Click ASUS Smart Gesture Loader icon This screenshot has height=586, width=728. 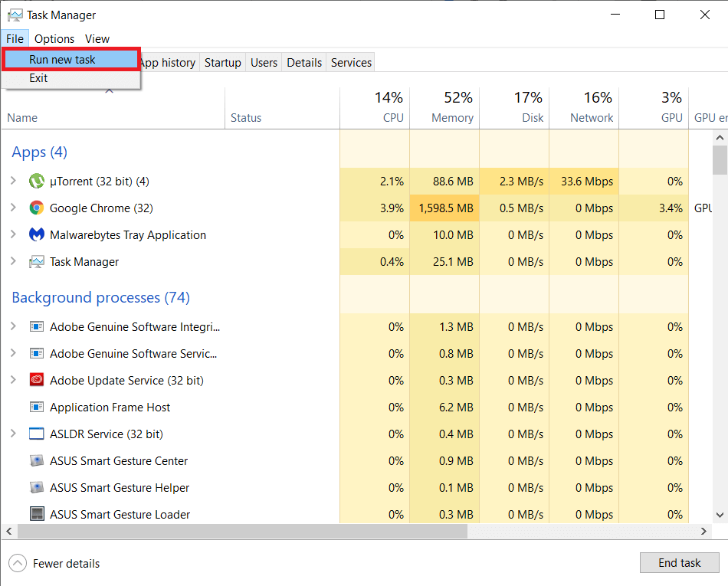pos(37,514)
